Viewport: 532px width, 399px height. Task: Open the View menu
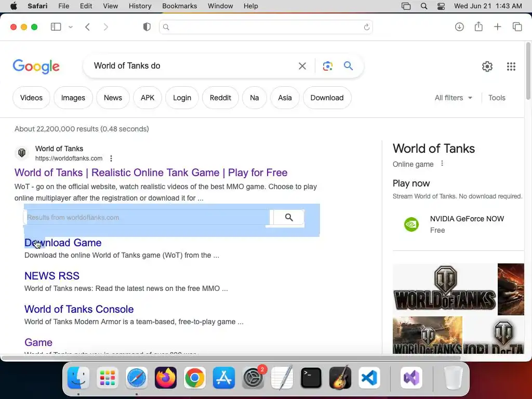point(110,6)
